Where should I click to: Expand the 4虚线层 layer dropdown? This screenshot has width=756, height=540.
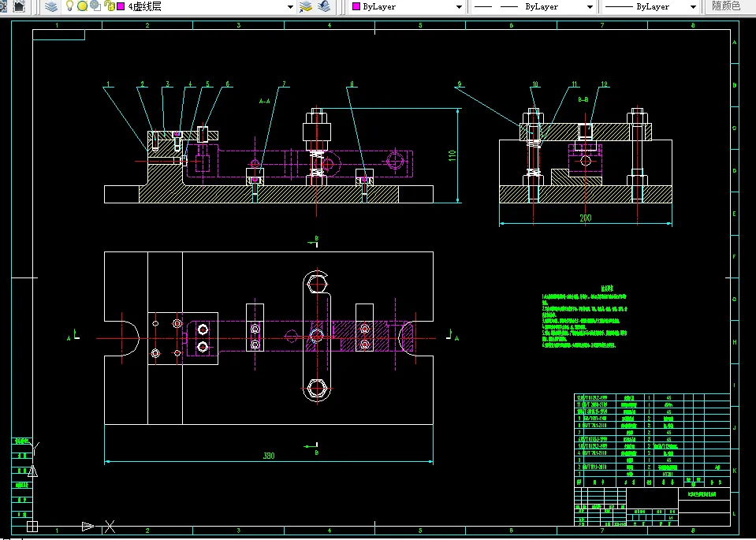tap(290, 7)
